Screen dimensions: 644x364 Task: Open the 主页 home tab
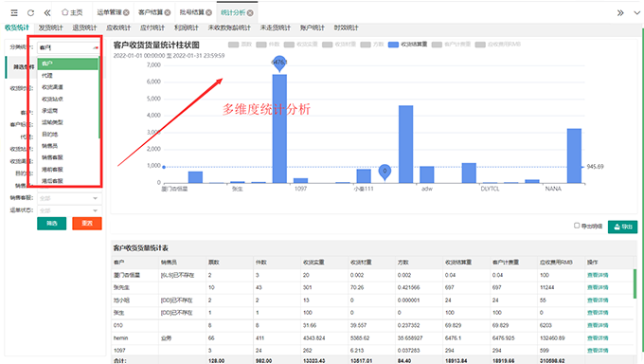pos(72,12)
